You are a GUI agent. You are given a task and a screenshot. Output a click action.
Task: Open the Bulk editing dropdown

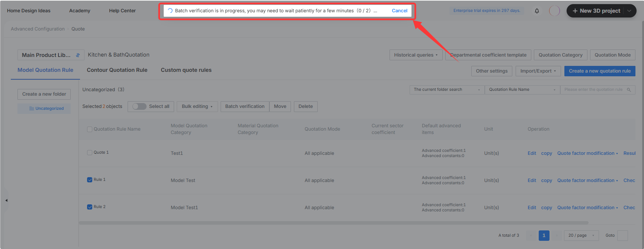pos(197,106)
